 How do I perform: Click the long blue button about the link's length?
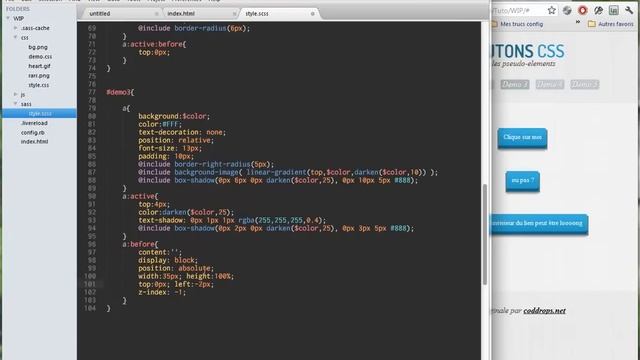(539, 224)
